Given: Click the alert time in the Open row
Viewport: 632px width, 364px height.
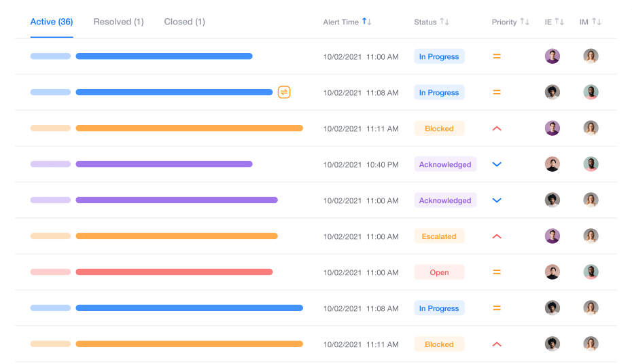Looking at the screenshot, I should (x=361, y=272).
